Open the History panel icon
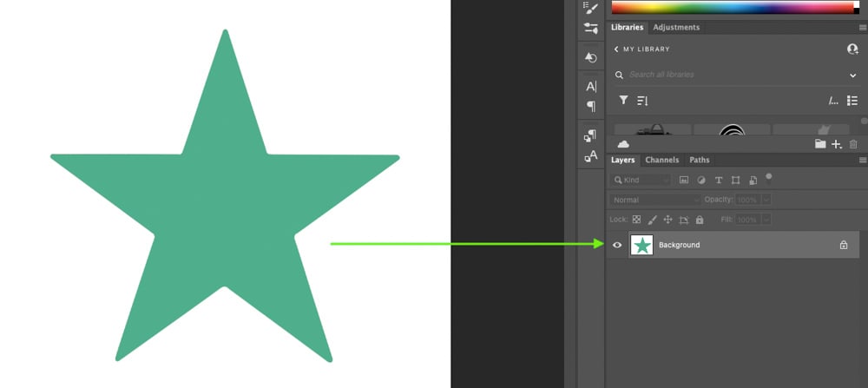Viewport: 868px width, 388px height. tap(591, 57)
